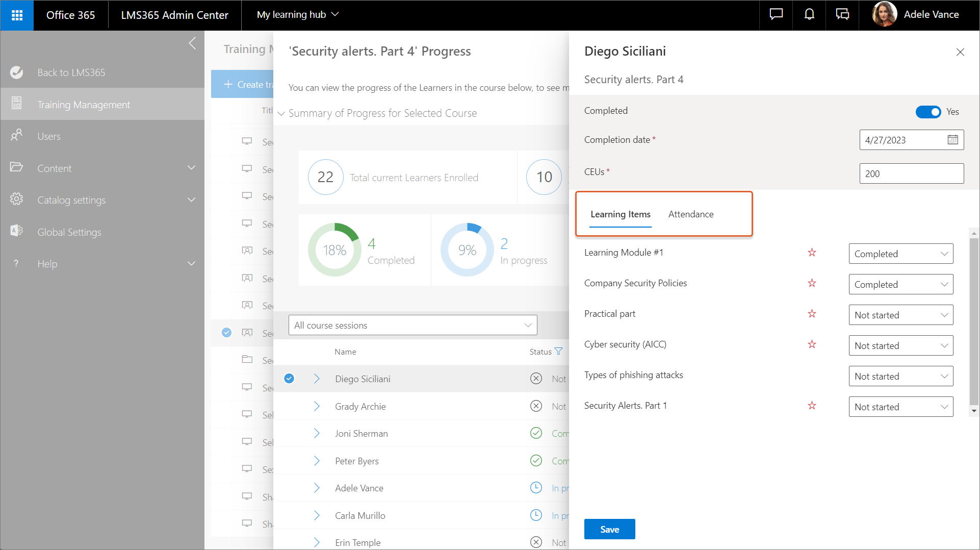Viewport: 980px width, 550px height.
Task: Open the calendar picker for completion date
Action: coord(952,140)
